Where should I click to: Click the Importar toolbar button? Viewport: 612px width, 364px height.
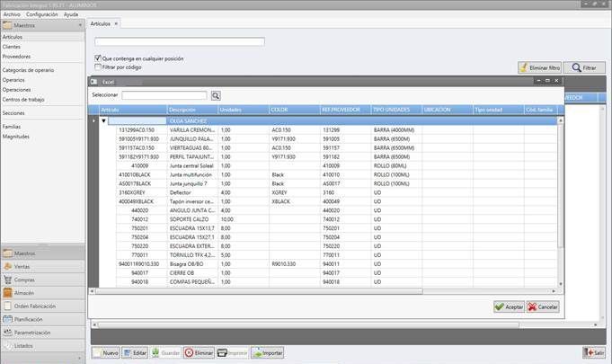click(x=268, y=352)
